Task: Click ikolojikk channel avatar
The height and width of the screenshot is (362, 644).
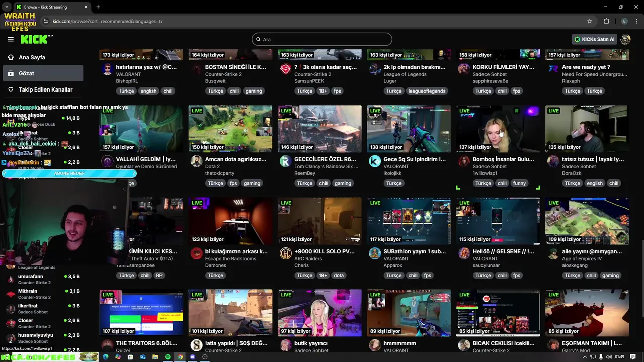Action: 375,161
